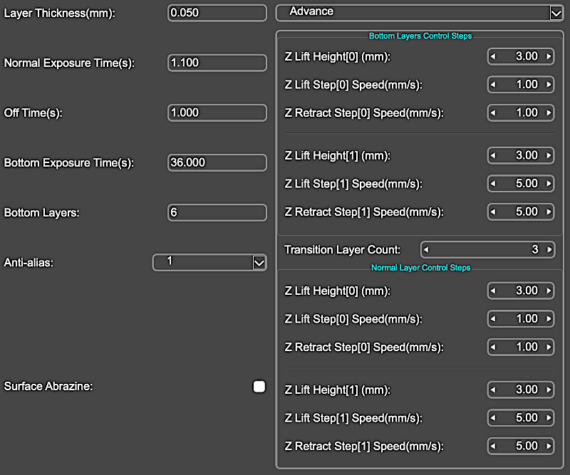Screen dimensions: 570x475
Task: Open the Anti-alias dropdown arrow
Action: 259,262
